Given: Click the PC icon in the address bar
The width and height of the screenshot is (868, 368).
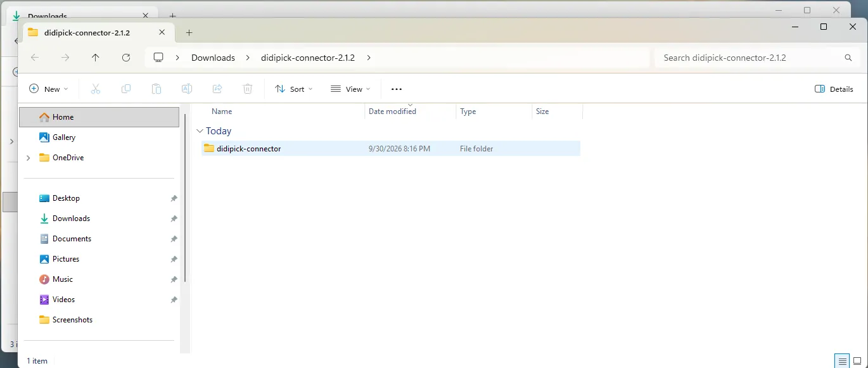Looking at the screenshot, I should pos(158,58).
